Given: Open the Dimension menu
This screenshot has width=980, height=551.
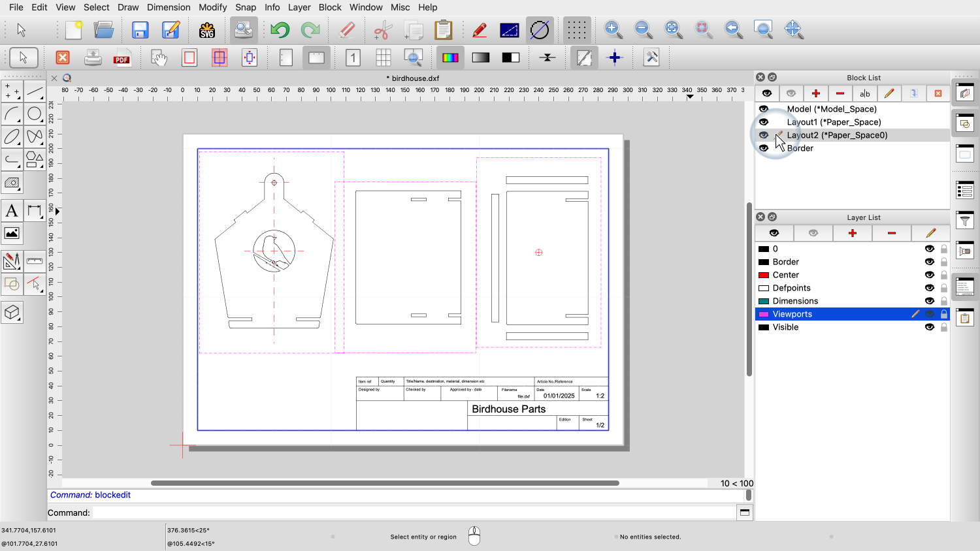Looking at the screenshot, I should click(x=169, y=7).
